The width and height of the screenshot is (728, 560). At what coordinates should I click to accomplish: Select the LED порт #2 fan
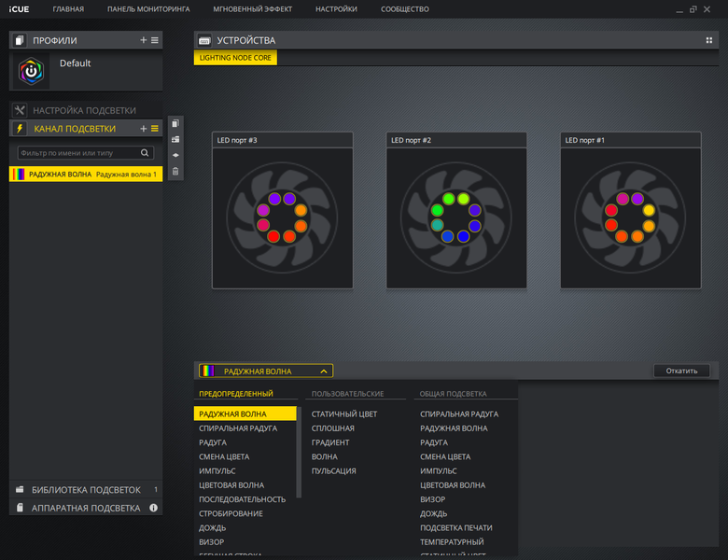coord(456,210)
